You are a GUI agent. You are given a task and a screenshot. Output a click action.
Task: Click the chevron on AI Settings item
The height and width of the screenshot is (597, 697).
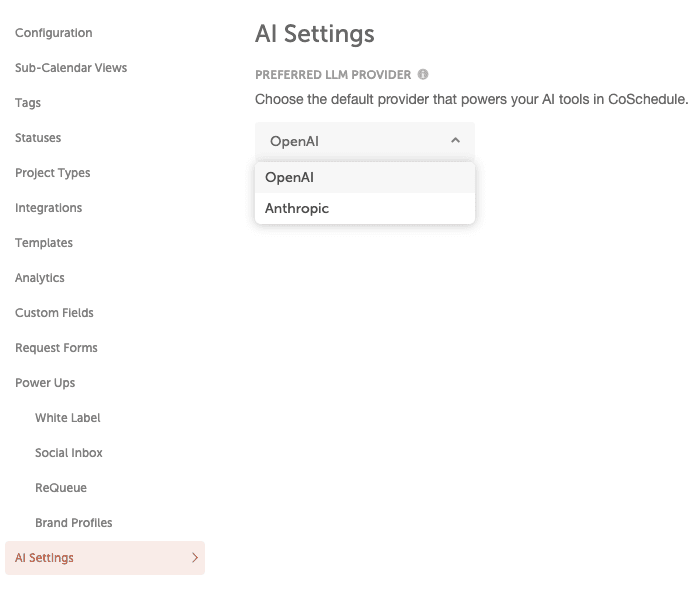[195, 558]
